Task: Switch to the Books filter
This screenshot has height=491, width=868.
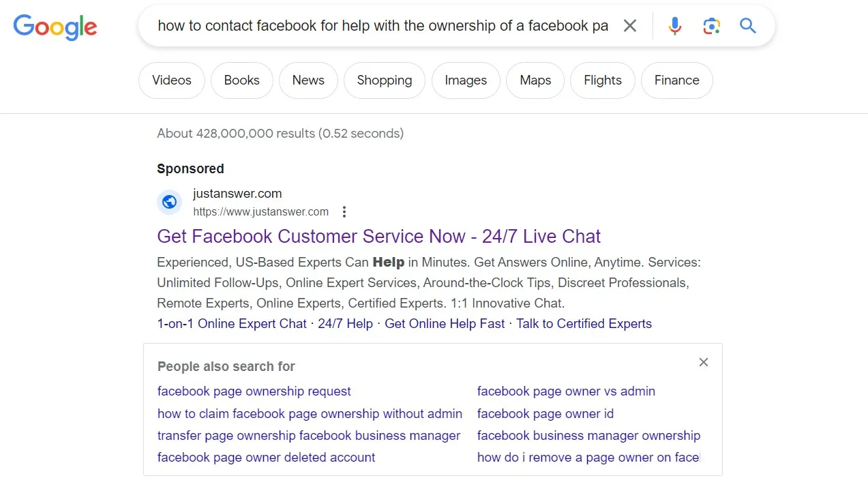Action: 241,80
